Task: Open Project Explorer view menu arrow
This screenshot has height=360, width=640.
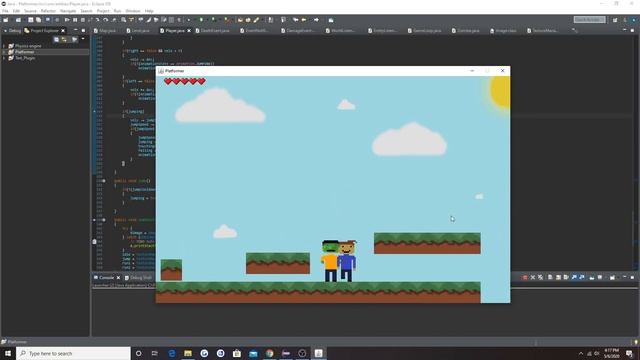Action: click(83, 39)
